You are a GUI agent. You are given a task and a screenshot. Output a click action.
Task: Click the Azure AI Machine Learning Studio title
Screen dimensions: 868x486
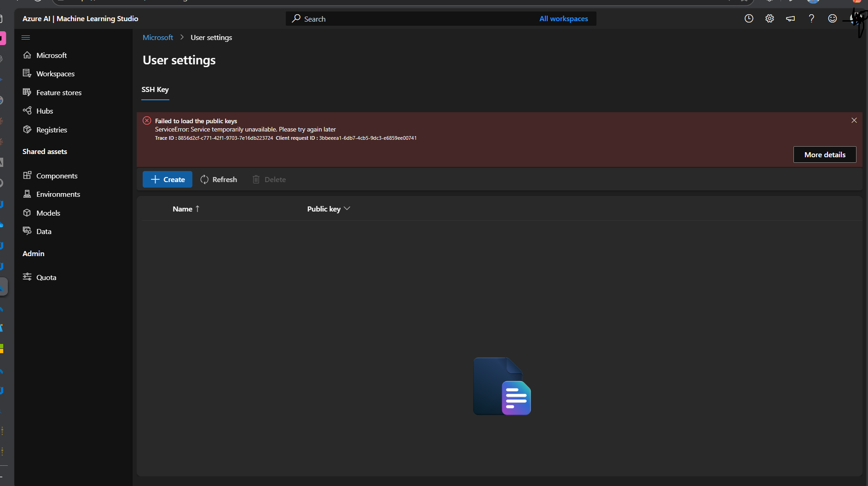(81, 19)
